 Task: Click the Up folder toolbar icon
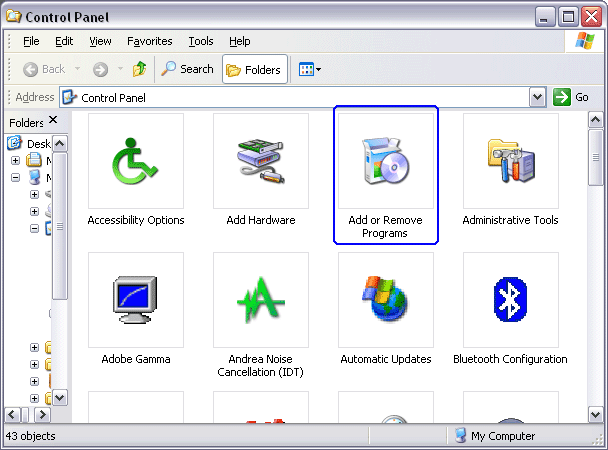point(140,69)
